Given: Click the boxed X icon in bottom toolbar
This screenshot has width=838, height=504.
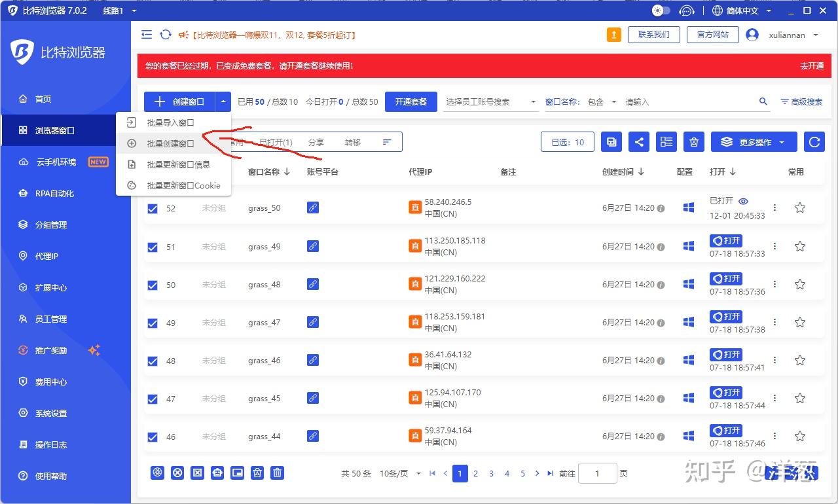Looking at the screenshot, I should [197, 473].
